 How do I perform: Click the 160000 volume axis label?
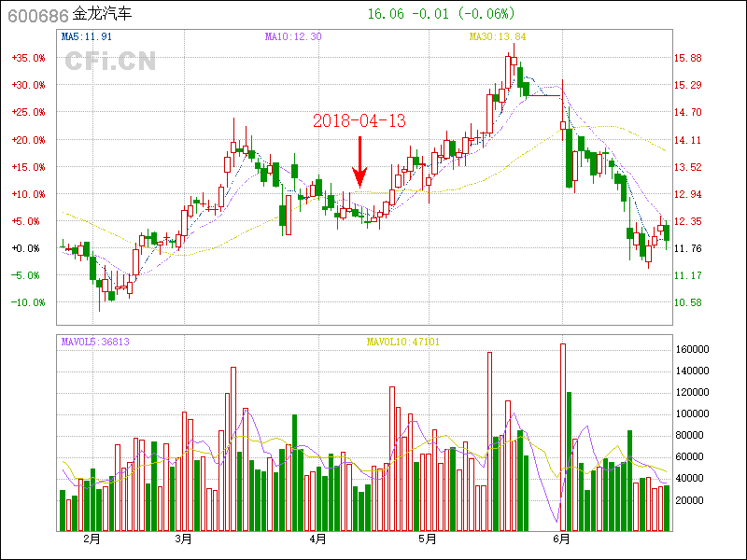click(693, 350)
